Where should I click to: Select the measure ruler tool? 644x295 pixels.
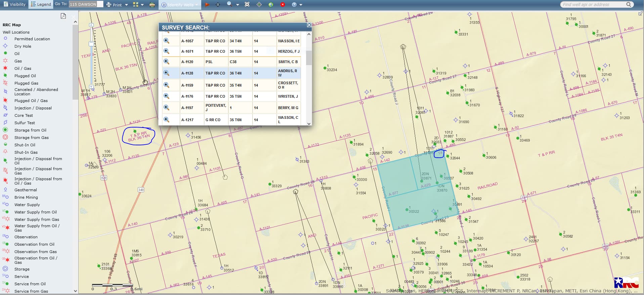tap(152, 5)
